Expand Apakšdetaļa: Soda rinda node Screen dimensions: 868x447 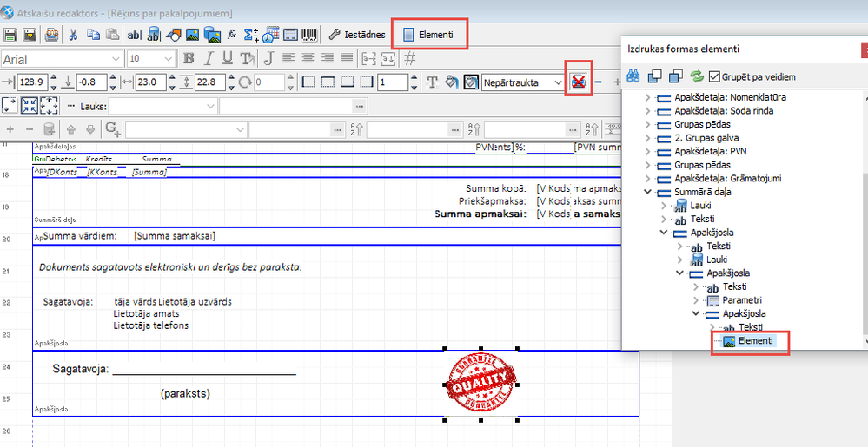(647, 110)
